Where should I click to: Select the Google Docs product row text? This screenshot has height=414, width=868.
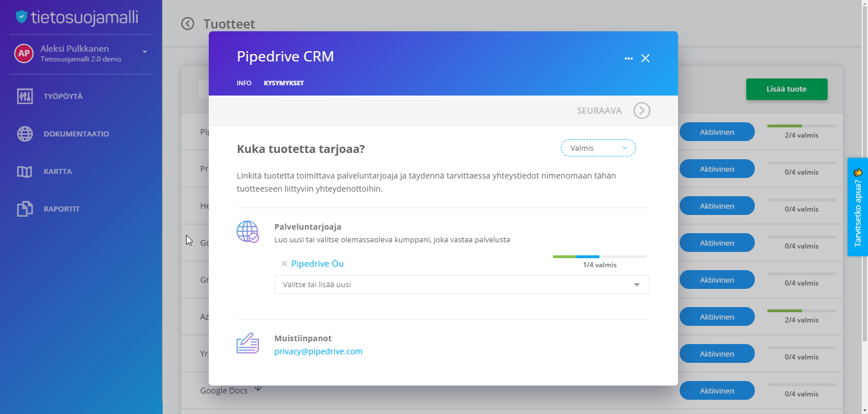[224, 391]
